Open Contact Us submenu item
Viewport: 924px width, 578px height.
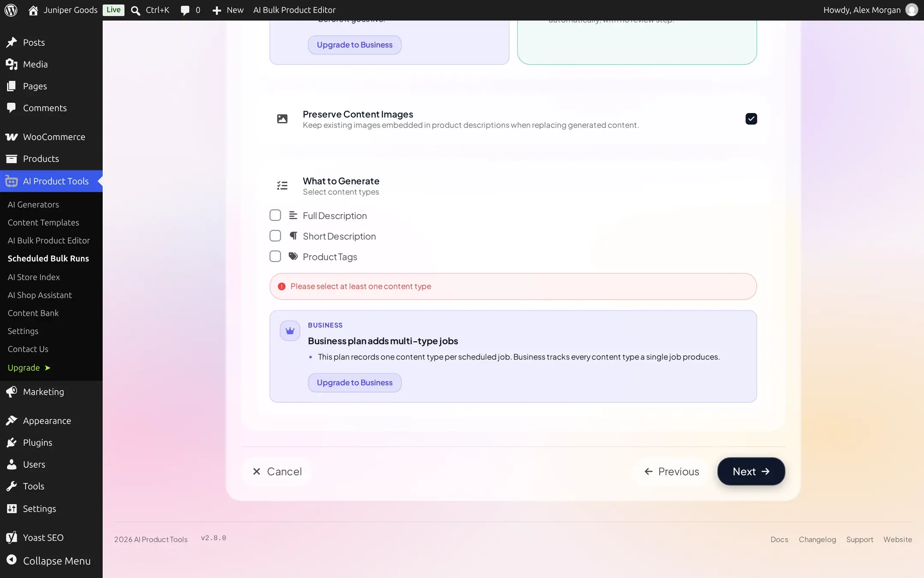click(x=28, y=349)
